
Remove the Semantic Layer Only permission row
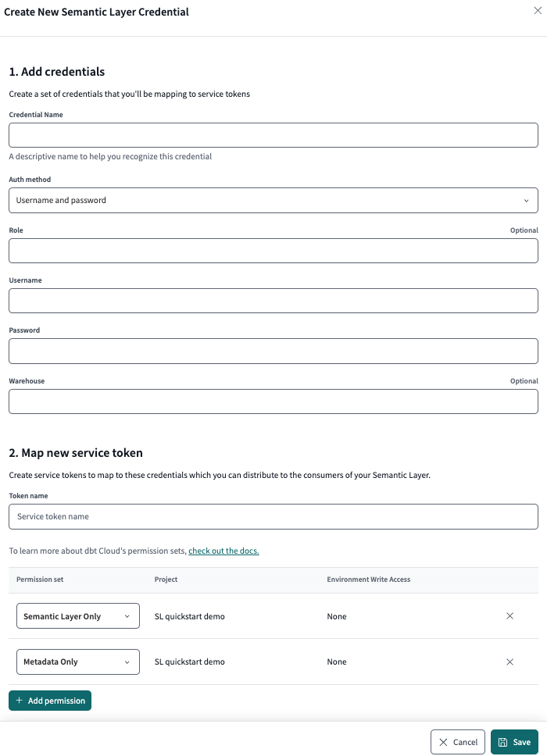pos(509,616)
